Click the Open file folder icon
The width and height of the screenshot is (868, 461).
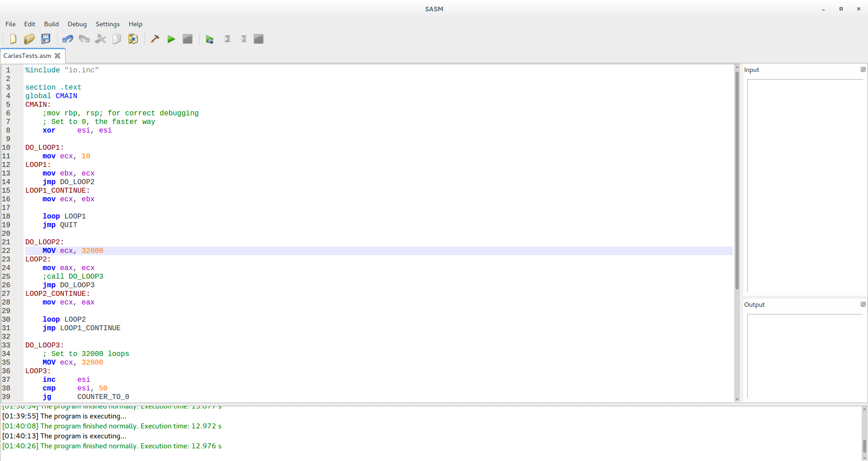pyautogui.click(x=29, y=39)
